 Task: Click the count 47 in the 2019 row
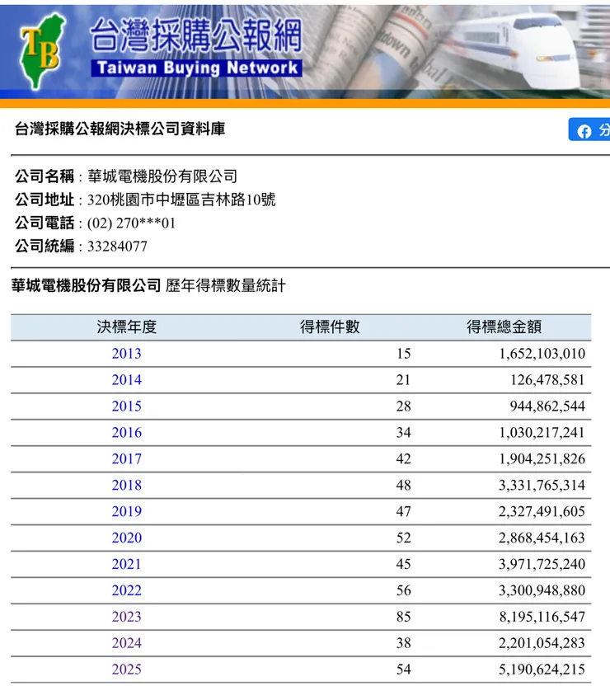(x=403, y=512)
